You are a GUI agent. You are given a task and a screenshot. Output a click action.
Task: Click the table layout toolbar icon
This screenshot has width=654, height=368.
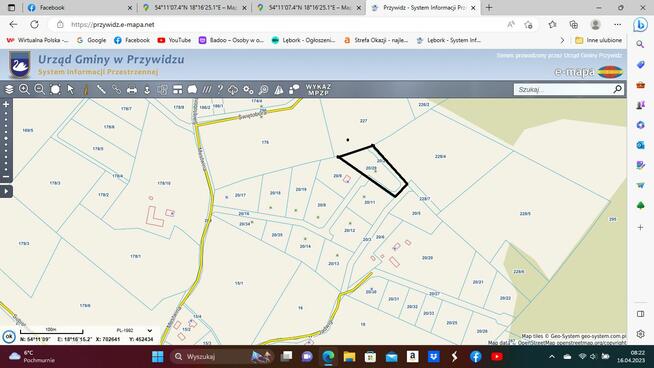click(x=178, y=89)
